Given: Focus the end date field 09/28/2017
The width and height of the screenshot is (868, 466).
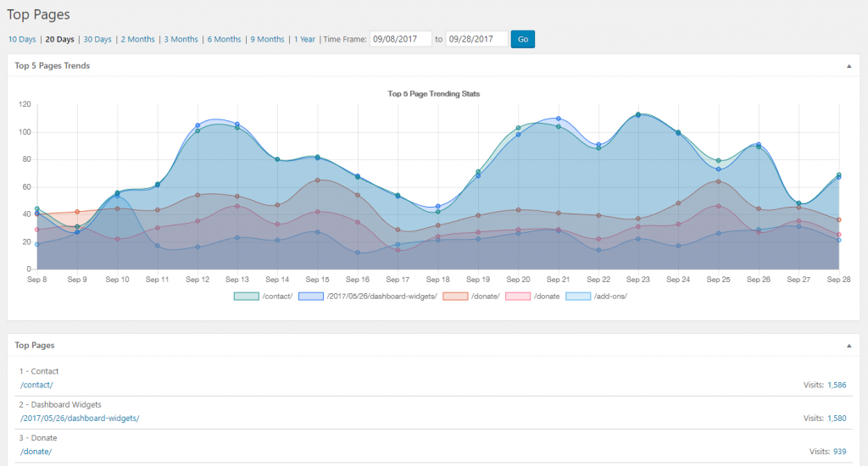Looking at the screenshot, I should point(476,39).
